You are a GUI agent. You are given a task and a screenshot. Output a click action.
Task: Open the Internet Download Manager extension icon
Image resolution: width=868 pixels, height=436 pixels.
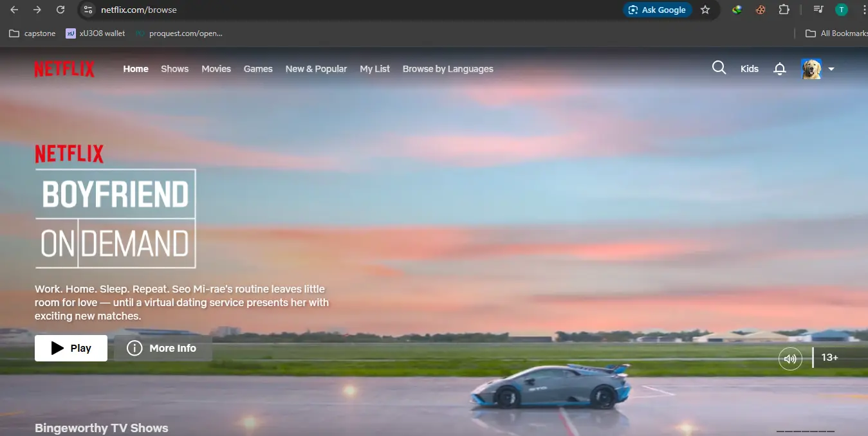pos(737,10)
